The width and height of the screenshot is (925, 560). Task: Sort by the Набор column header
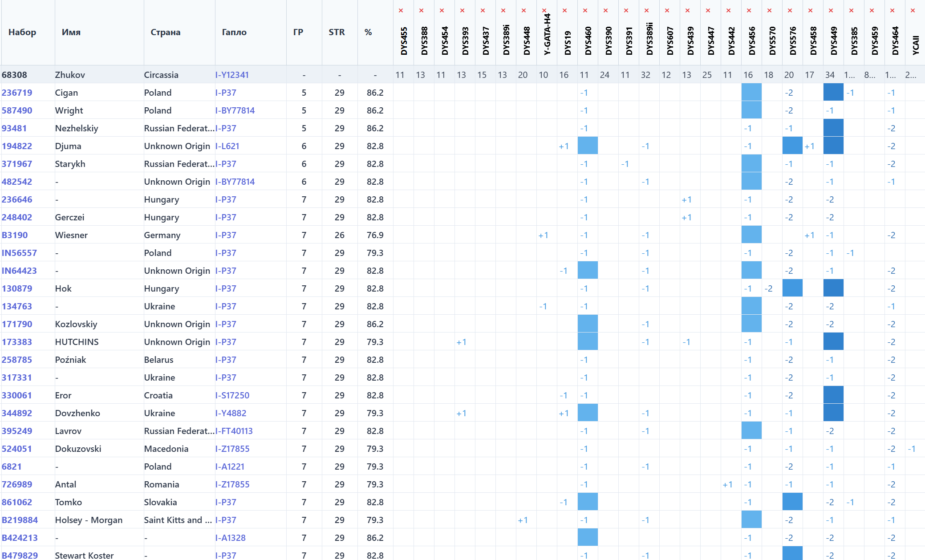22,32
